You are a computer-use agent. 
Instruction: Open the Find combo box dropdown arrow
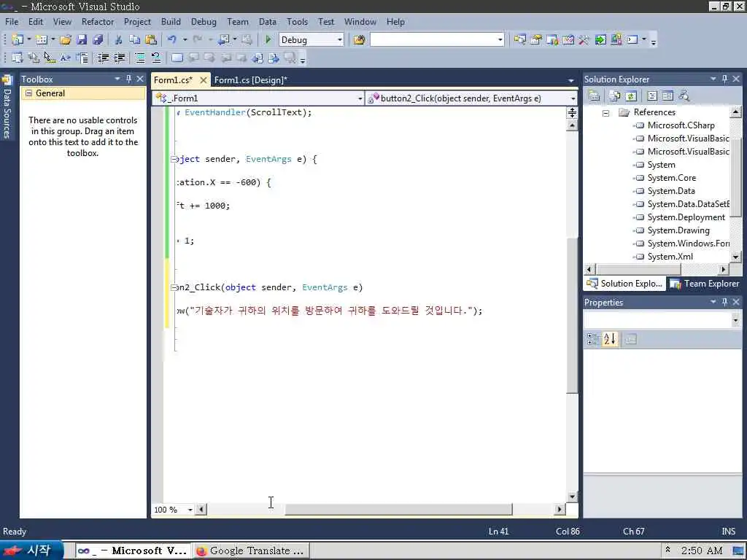[x=500, y=40]
